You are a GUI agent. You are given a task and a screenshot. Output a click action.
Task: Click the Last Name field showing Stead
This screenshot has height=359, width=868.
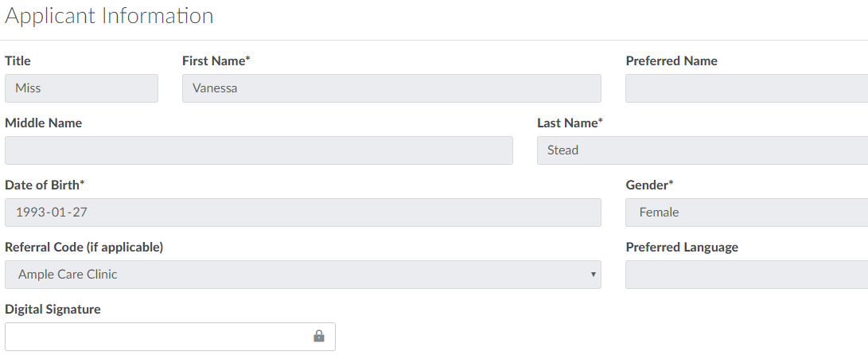click(702, 150)
